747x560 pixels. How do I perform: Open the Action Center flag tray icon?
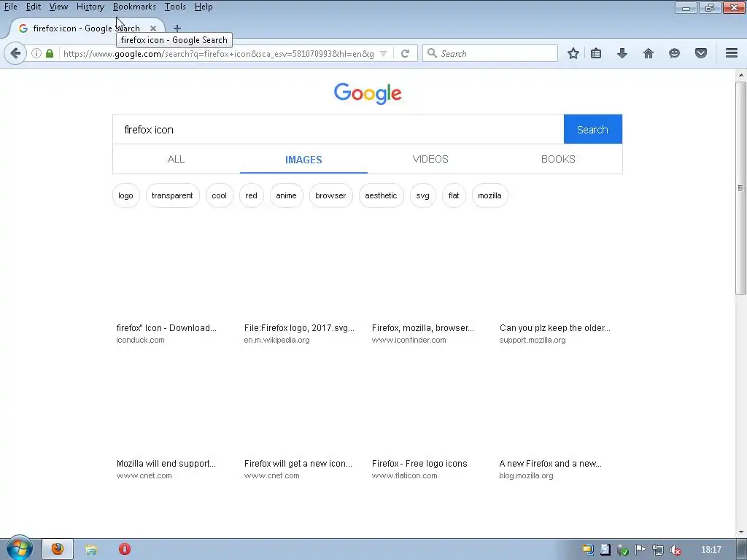[x=640, y=550]
